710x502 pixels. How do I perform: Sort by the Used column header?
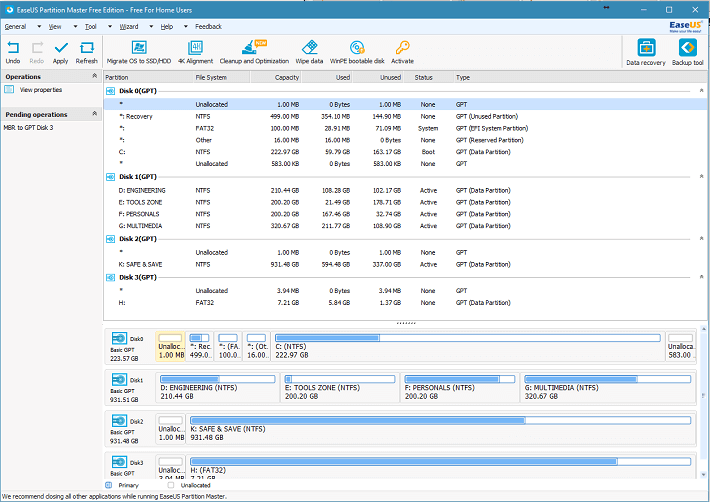tap(327, 77)
